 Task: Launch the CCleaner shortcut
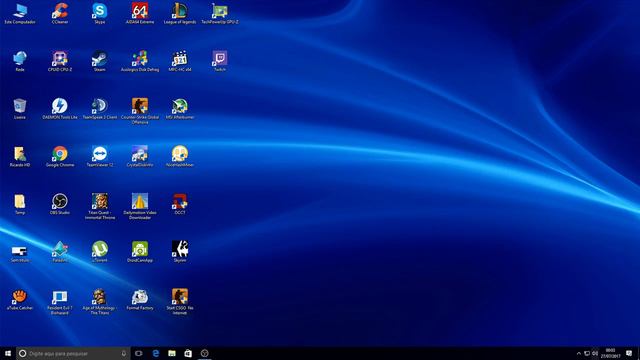[x=60, y=13]
